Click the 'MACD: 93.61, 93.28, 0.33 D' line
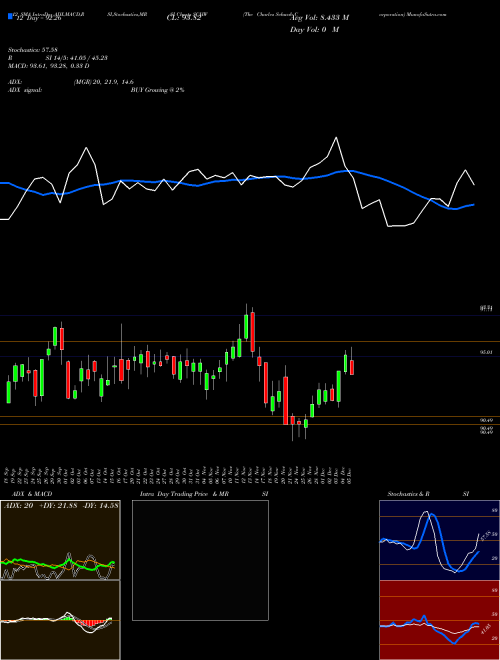This screenshot has width=500, height=660. click(x=49, y=66)
